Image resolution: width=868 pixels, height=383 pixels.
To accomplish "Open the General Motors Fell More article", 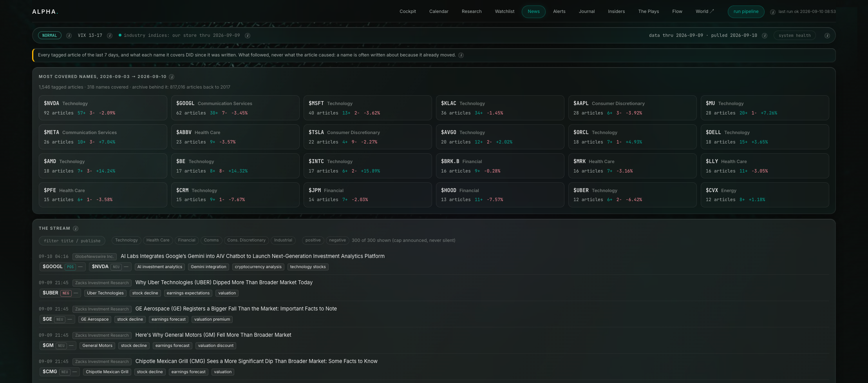I will pos(213,335).
